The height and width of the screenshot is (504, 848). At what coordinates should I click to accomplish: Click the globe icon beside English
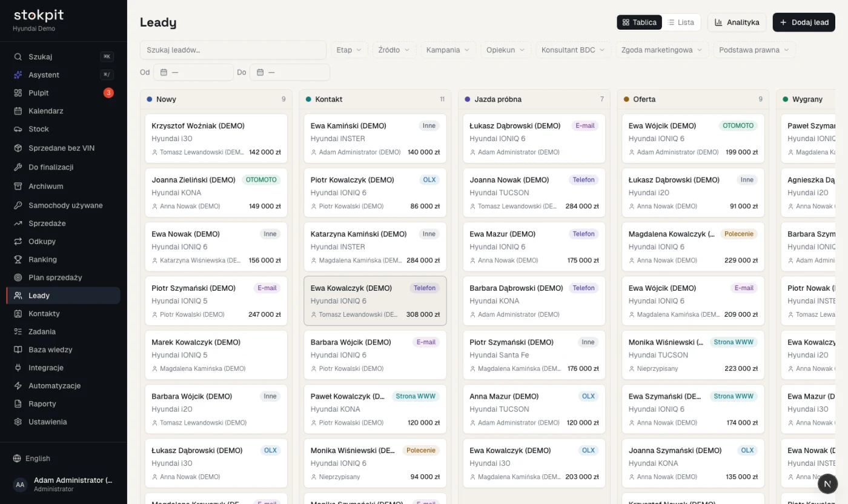click(x=17, y=459)
